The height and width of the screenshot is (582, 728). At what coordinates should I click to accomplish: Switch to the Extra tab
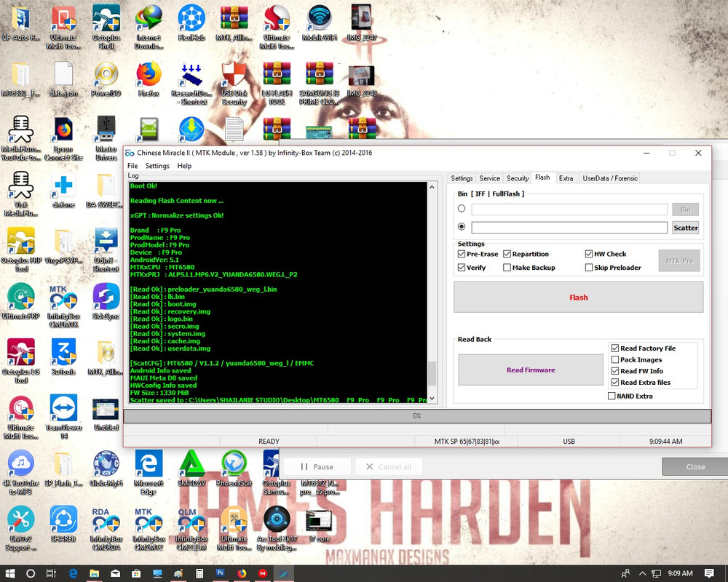click(x=566, y=178)
